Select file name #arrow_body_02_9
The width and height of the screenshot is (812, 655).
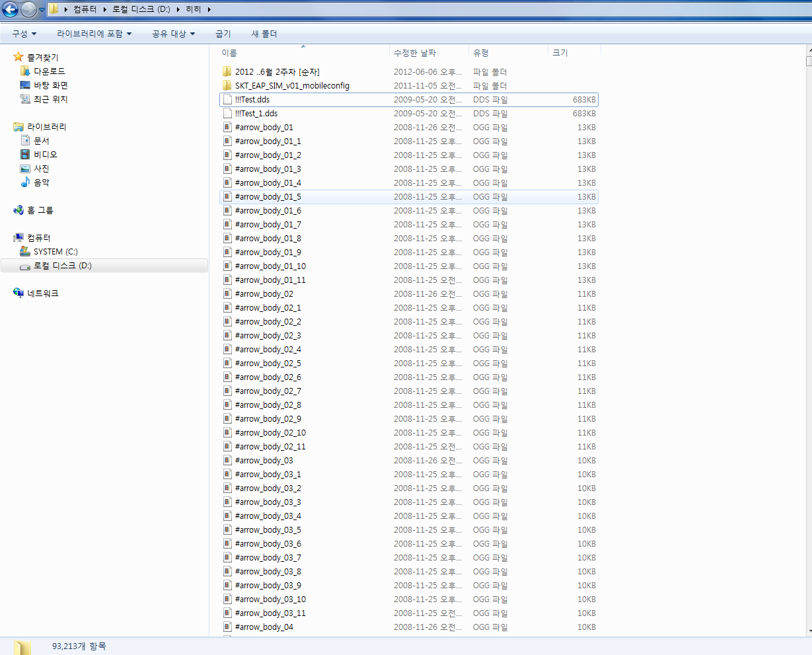[268, 418]
